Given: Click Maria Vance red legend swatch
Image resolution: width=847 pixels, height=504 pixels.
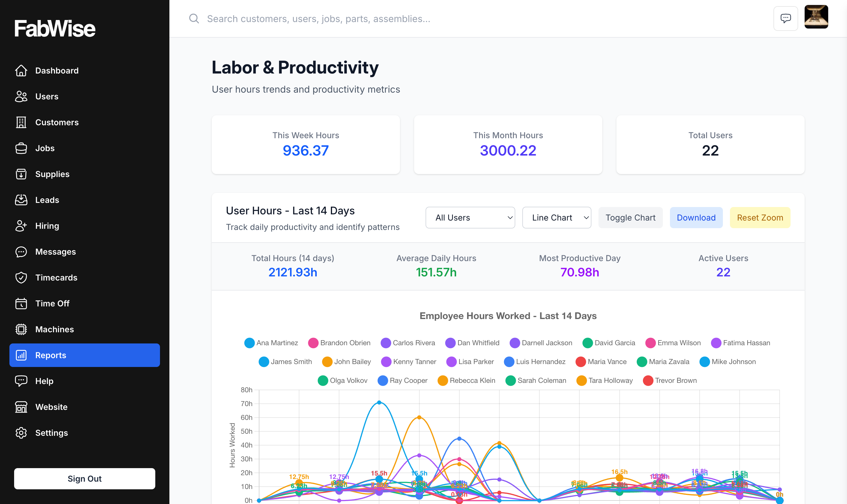Looking at the screenshot, I should (581, 362).
